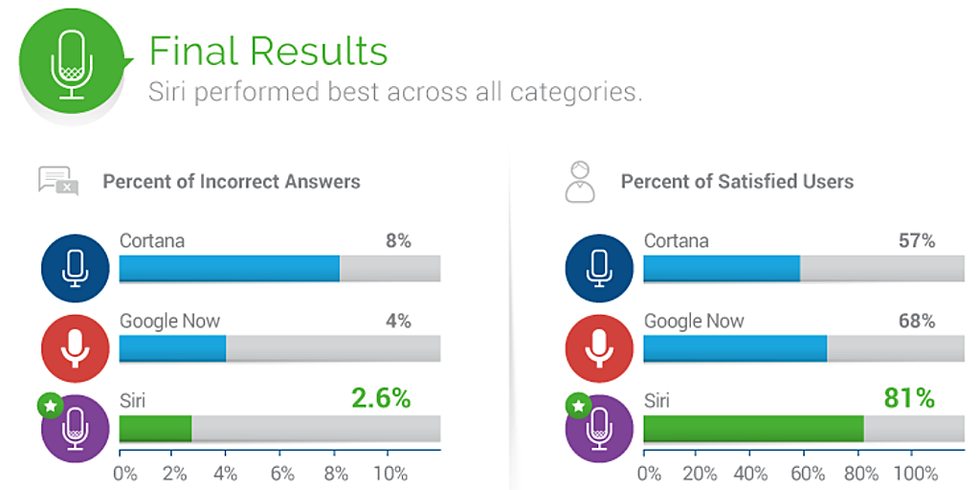Image resolution: width=980 pixels, height=490 pixels.
Task: Click the Percent of Incorrect Answers title
Action: (x=232, y=181)
